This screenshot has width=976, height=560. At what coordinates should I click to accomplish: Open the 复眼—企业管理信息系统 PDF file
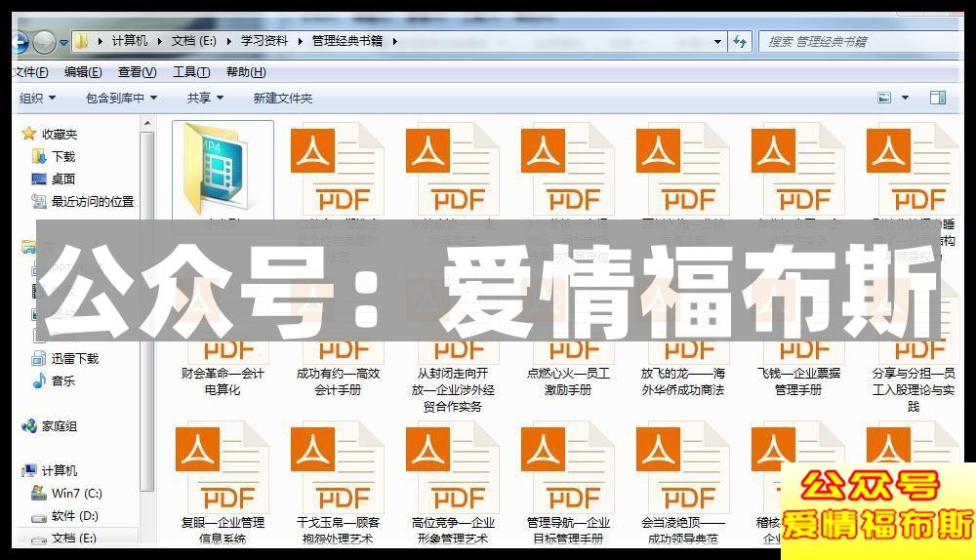pyautogui.click(x=223, y=468)
